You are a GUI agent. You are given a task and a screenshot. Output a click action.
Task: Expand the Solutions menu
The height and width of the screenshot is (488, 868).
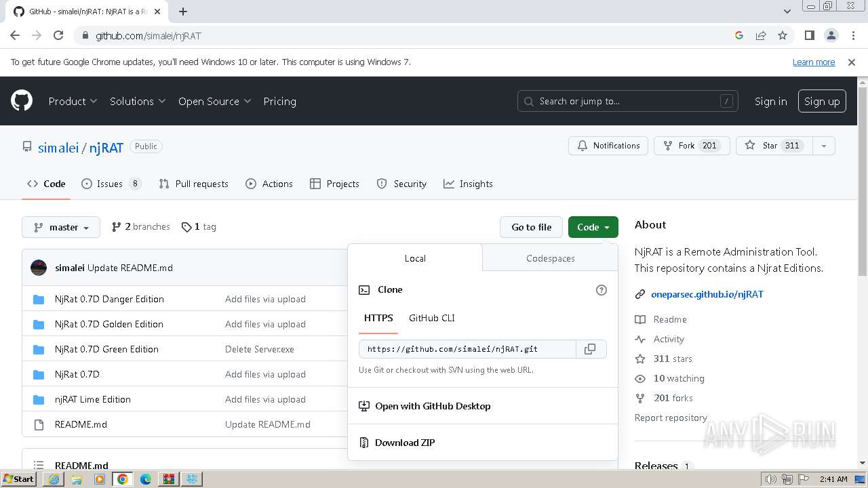(138, 101)
